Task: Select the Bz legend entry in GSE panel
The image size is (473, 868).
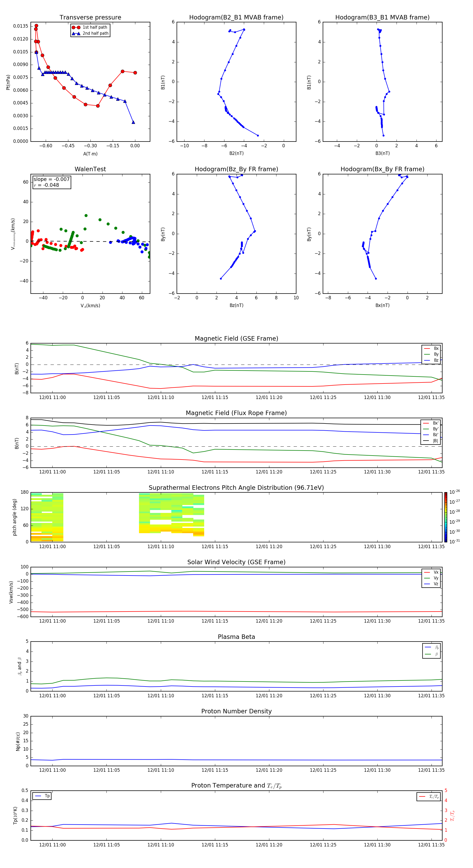Action: pyautogui.click(x=431, y=360)
